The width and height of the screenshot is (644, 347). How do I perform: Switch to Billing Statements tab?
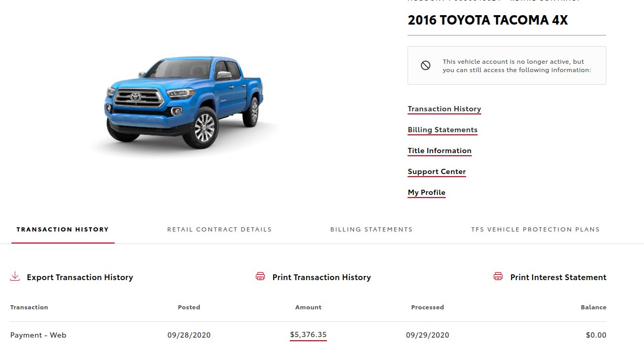coord(371,229)
